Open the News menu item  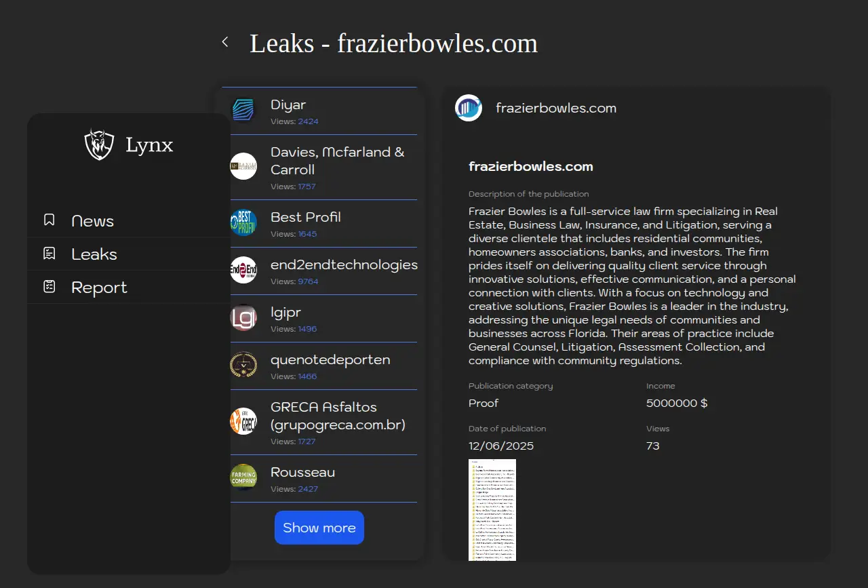point(92,221)
